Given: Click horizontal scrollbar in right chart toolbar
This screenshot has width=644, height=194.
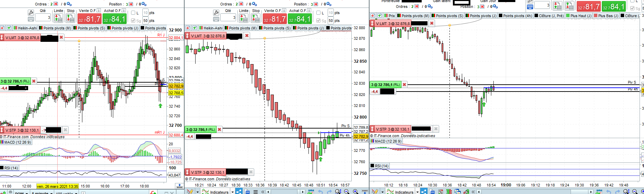Looking at the screenshot, I should click(535, 192).
